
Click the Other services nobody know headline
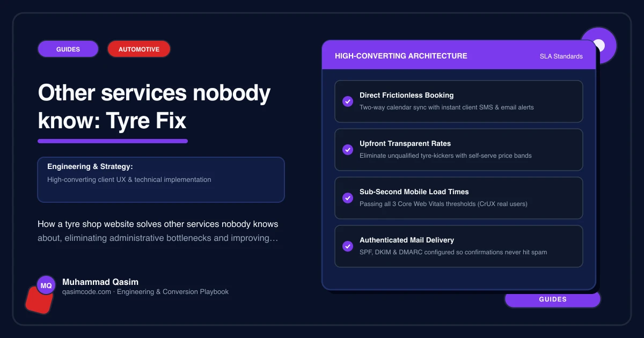pyautogui.click(x=155, y=107)
